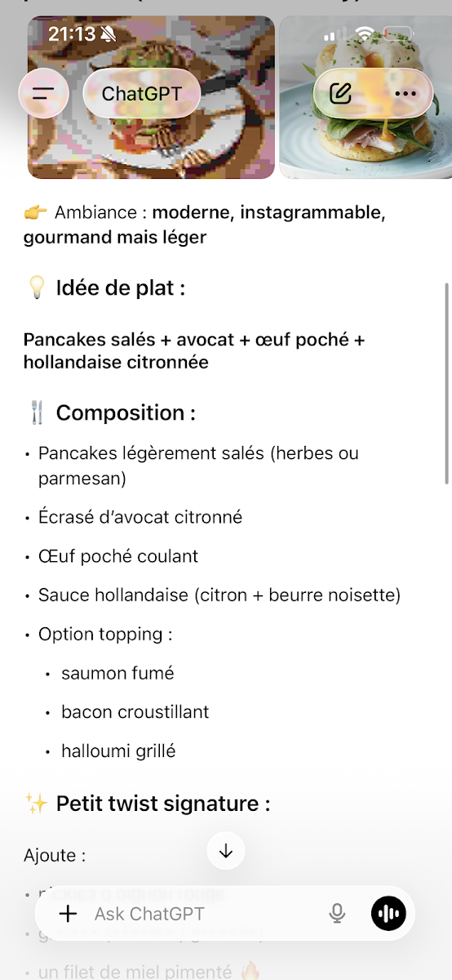Viewport: 452px width, 980px height.
Task: Tap the Wi-Fi status icon
Action: point(366,34)
